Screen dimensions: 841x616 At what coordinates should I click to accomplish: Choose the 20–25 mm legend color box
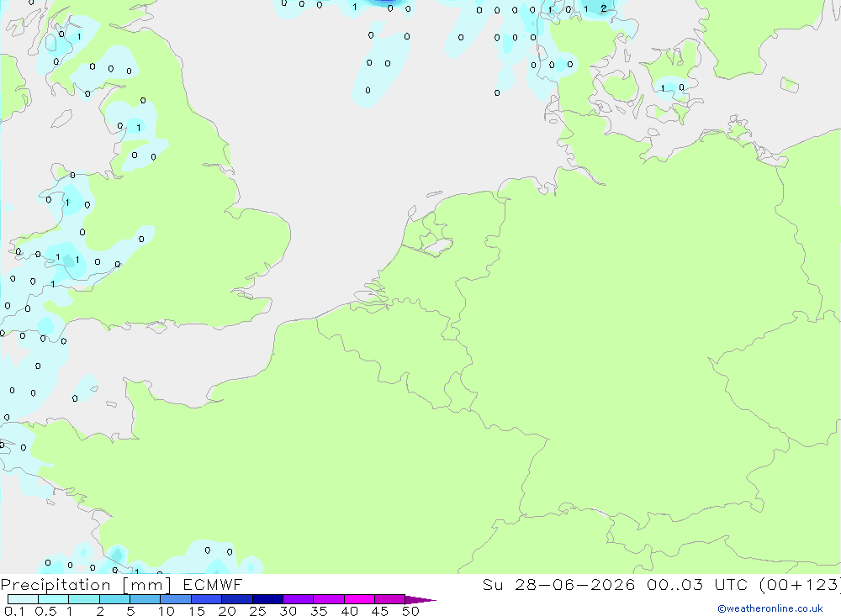[237, 599]
